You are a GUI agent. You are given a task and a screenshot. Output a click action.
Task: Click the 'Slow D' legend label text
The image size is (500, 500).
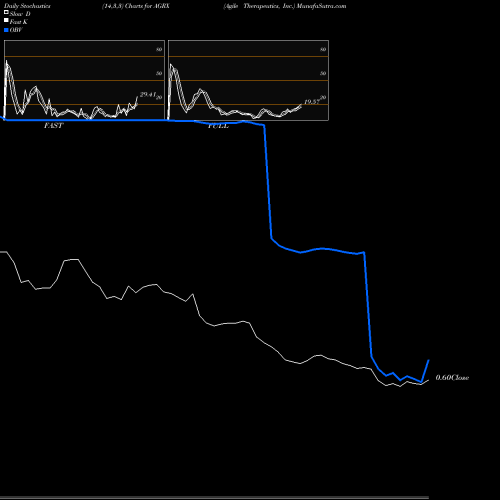20,14
